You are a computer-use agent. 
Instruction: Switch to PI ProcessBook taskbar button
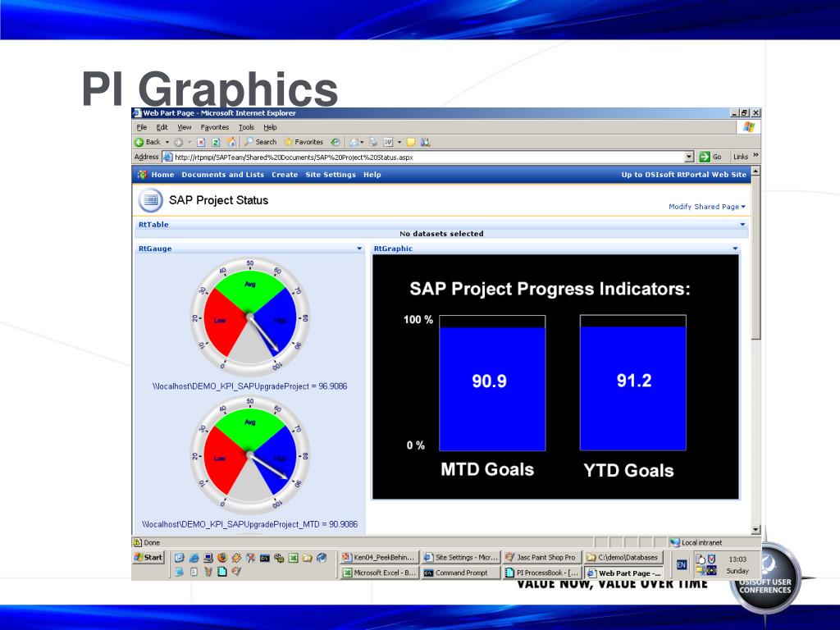point(542,573)
